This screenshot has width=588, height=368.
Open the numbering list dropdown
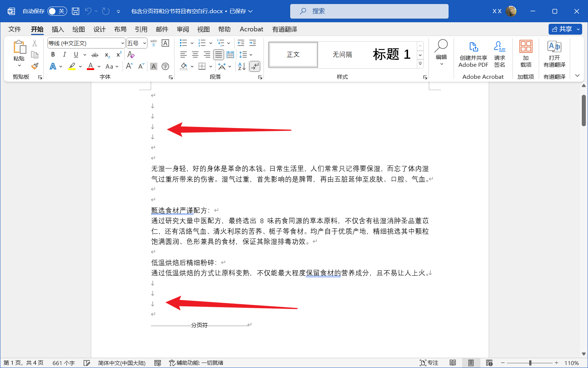point(211,43)
